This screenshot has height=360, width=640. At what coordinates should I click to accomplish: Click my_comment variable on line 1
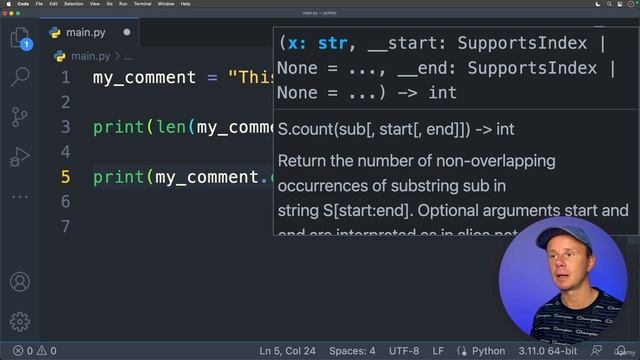click(x=144, y=78)
